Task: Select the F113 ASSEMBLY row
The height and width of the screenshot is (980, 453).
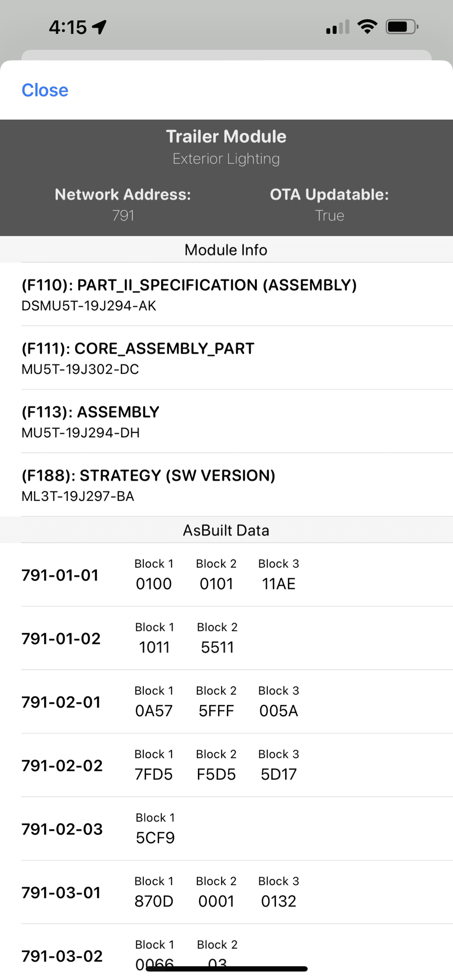Action: point(237,421)
